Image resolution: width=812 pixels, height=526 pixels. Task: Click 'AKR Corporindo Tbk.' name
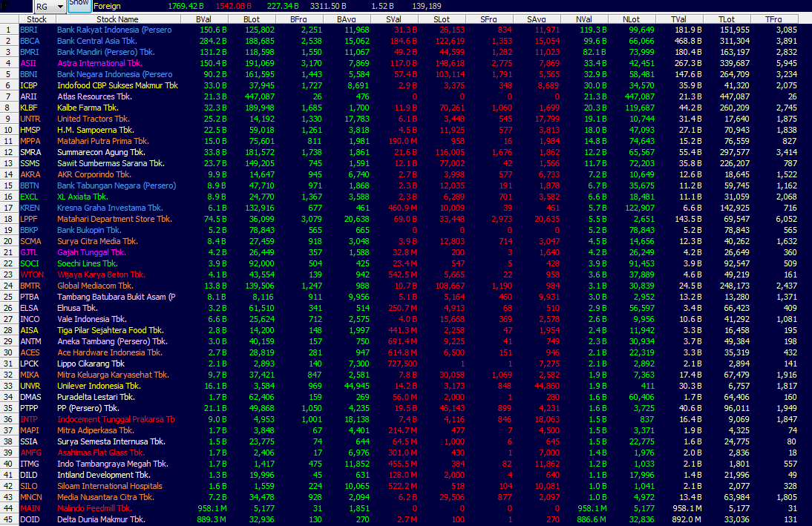[94, 174]
